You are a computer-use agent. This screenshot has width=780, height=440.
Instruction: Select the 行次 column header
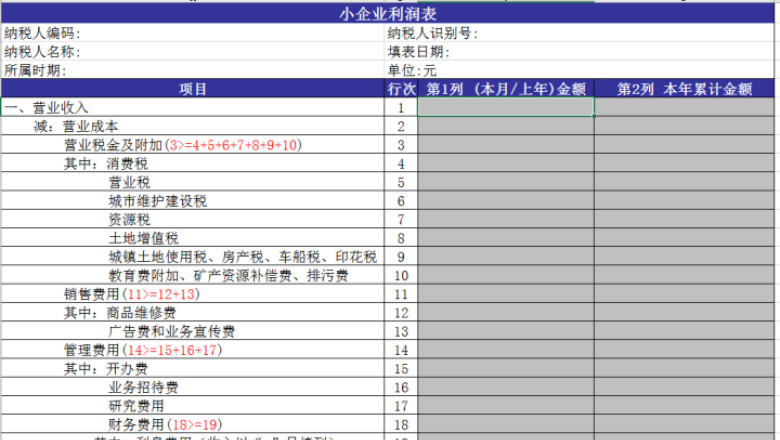point(401,88)
